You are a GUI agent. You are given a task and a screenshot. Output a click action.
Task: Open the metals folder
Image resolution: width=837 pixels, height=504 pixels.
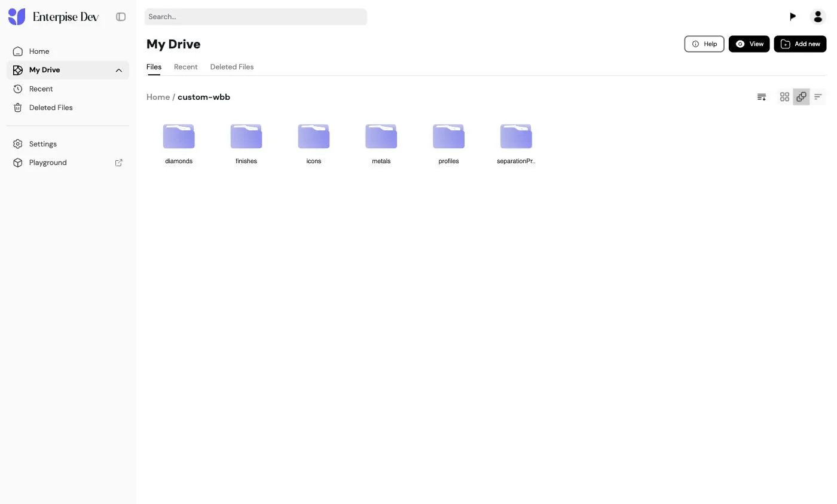381,144
